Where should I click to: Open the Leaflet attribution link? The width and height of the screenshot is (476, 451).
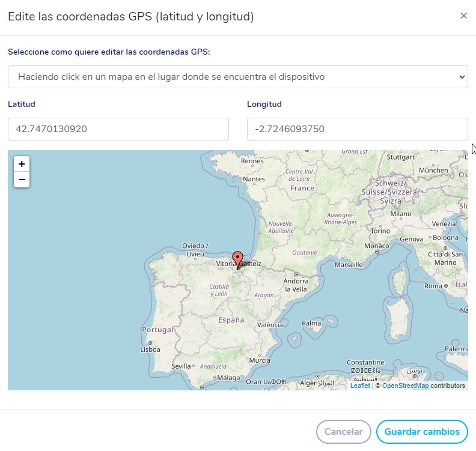[360, 386]
